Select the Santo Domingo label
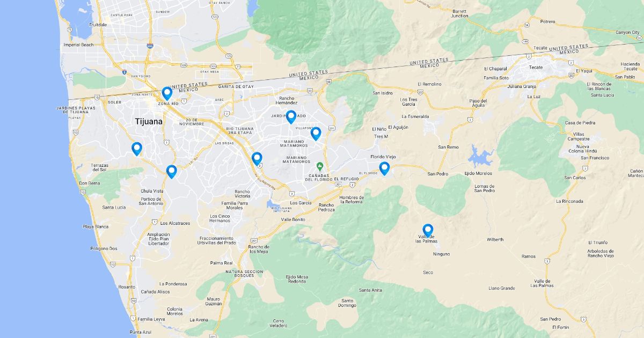The image size is (644, 338). coord(347,303)
